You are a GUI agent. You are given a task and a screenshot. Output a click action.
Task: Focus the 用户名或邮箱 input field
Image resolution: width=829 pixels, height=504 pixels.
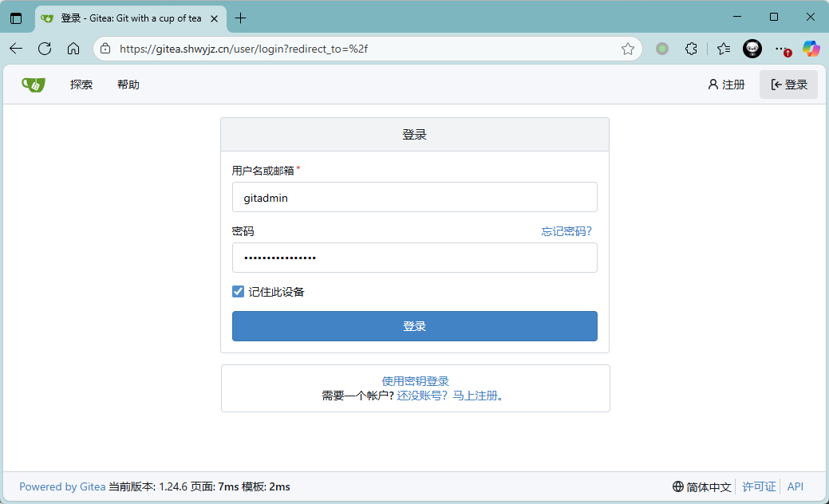[x=415, y=197]
